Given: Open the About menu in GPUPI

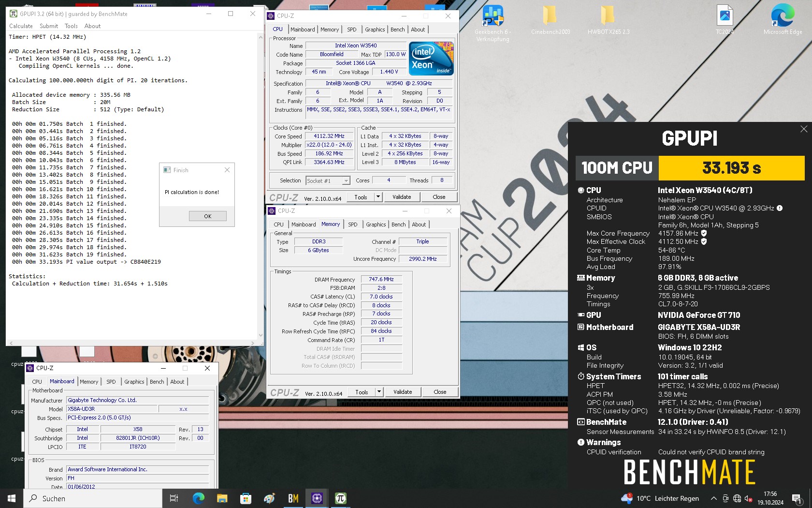Looking at the screenshot, I should (x=92, y=26).
